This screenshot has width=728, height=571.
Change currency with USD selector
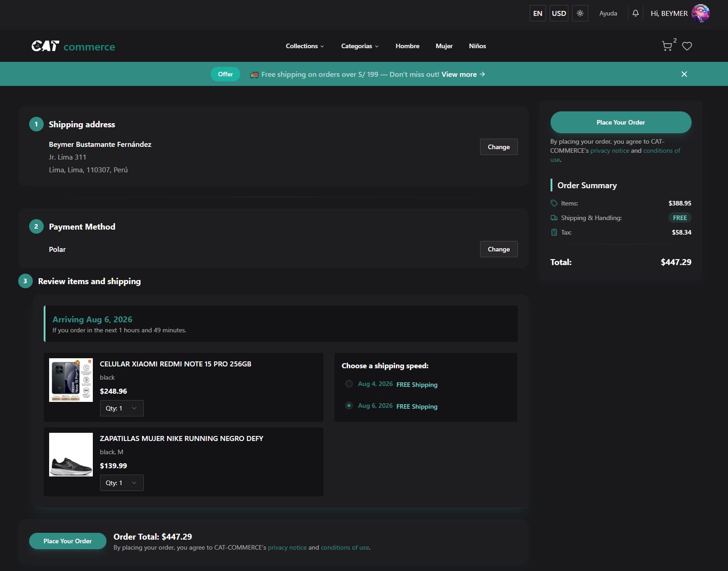pos(559,13)
